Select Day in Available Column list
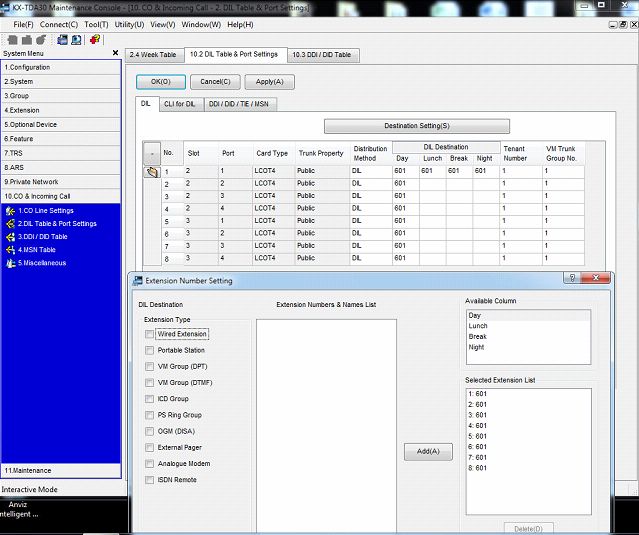Image resolution: width=639 pixels, height=535 pixels. [x=528, y=315]
